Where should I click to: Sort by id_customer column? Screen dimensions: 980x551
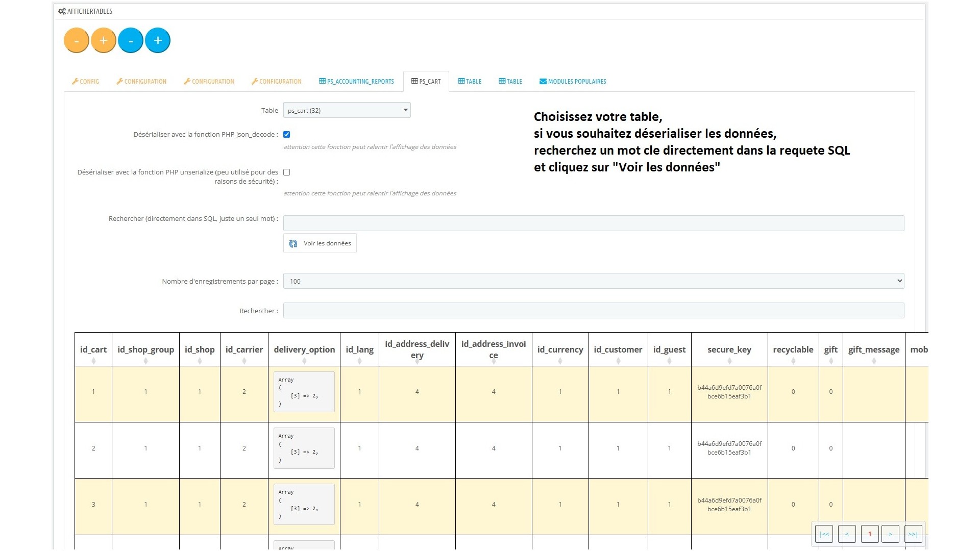(x=618, y=350)
